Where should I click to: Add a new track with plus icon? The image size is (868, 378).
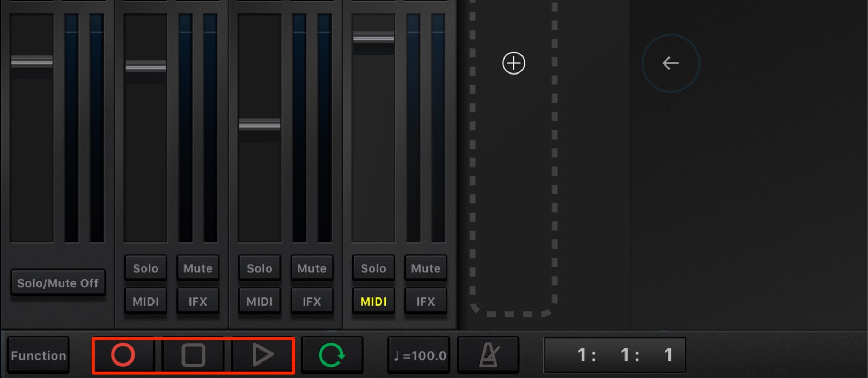[513, 63]
